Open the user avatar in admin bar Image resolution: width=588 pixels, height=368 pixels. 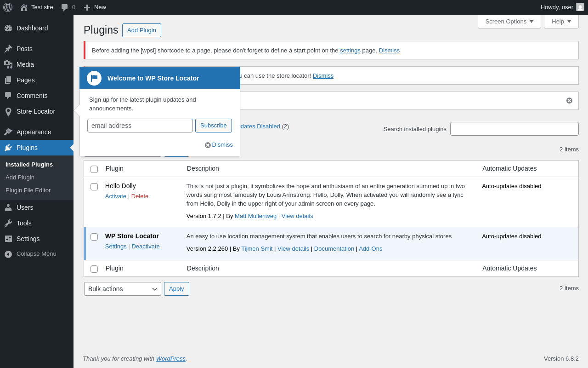click(x=580, y=7)
